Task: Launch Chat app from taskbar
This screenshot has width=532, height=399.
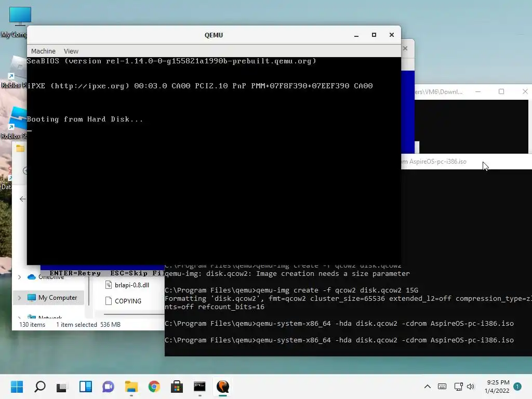Action: [x=108, y=387]
